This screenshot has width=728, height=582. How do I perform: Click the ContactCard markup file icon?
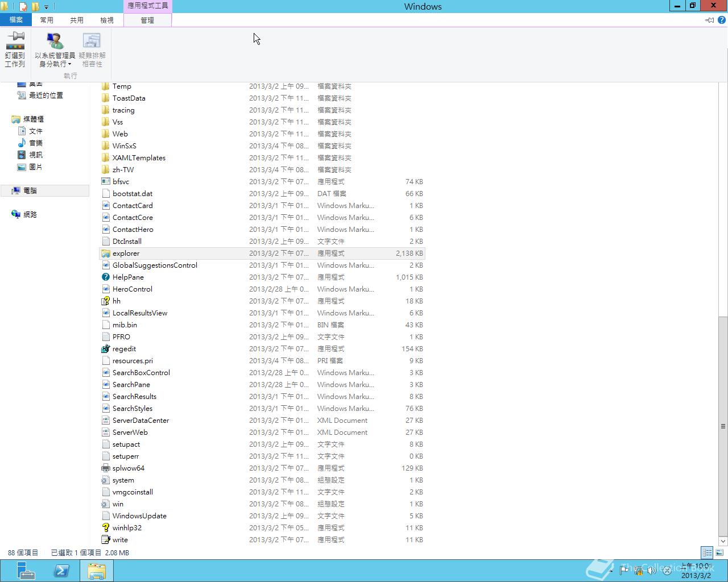105,205
